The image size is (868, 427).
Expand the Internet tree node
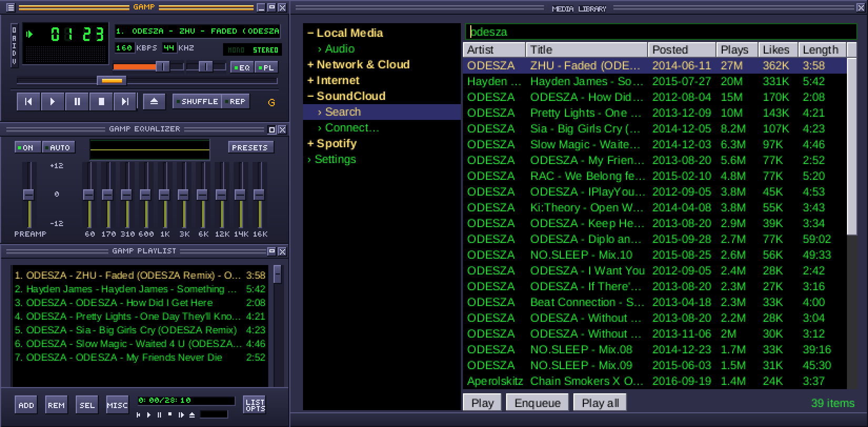[310, 80]
